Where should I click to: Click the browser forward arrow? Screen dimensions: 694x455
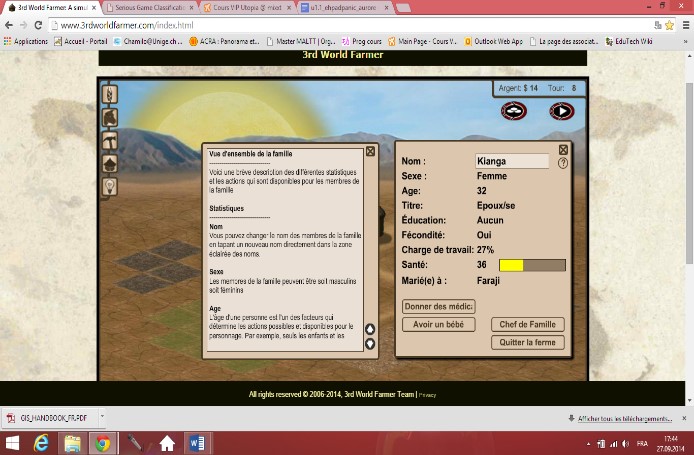point(23,25)
